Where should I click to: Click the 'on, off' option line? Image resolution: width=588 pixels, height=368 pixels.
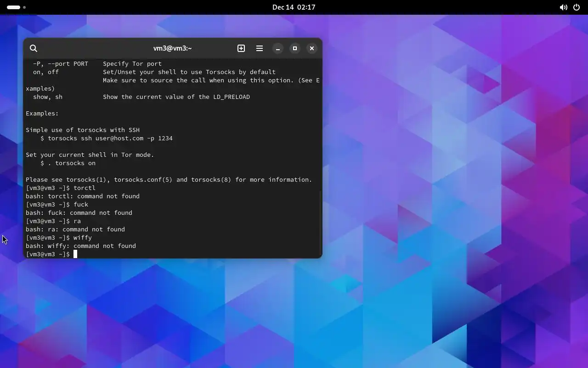click(x=154, y=72)
